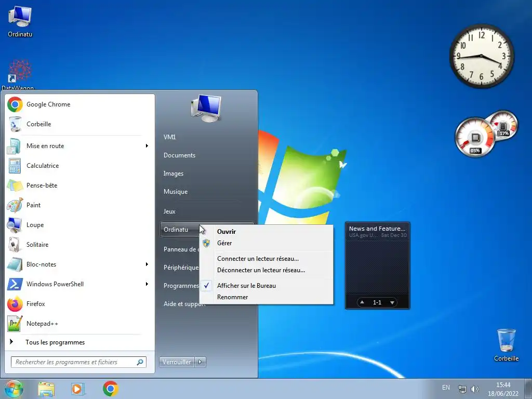Select the DataWagon desktop shortcut
The image size is (532, 399).
tap(19, 75)
